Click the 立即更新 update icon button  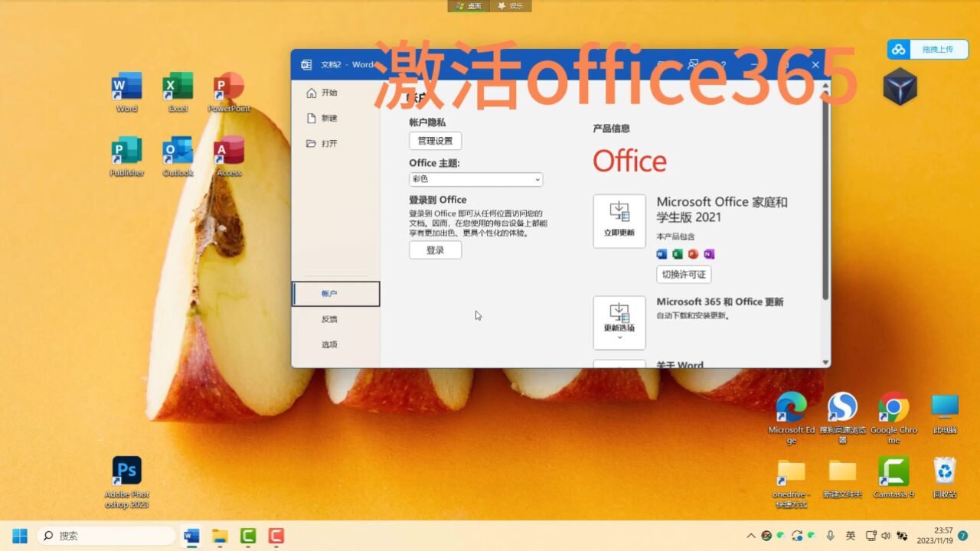click(x=619, y=221)
